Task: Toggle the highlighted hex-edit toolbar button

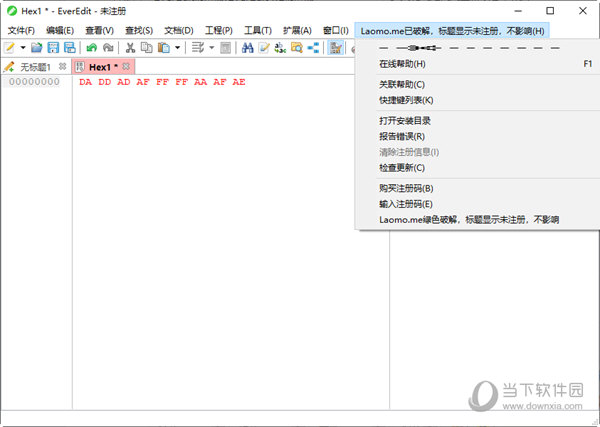Action: pyautogui.click(x=335, y=48)
